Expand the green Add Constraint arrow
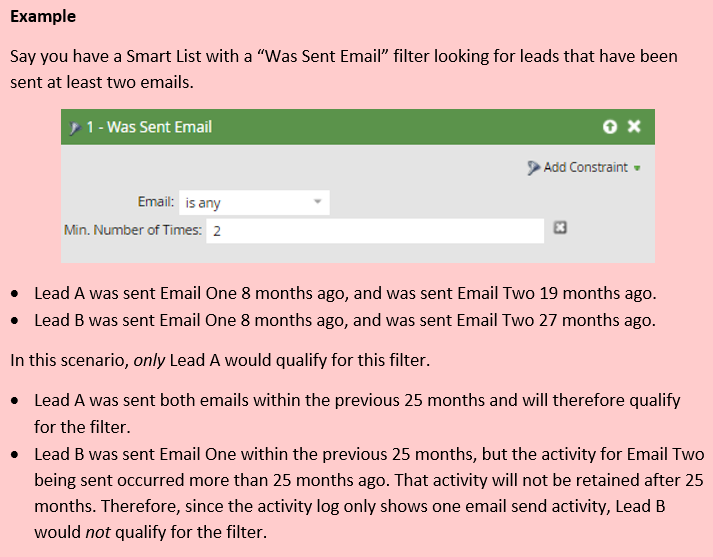713x557 pixels. pos(637,168)
